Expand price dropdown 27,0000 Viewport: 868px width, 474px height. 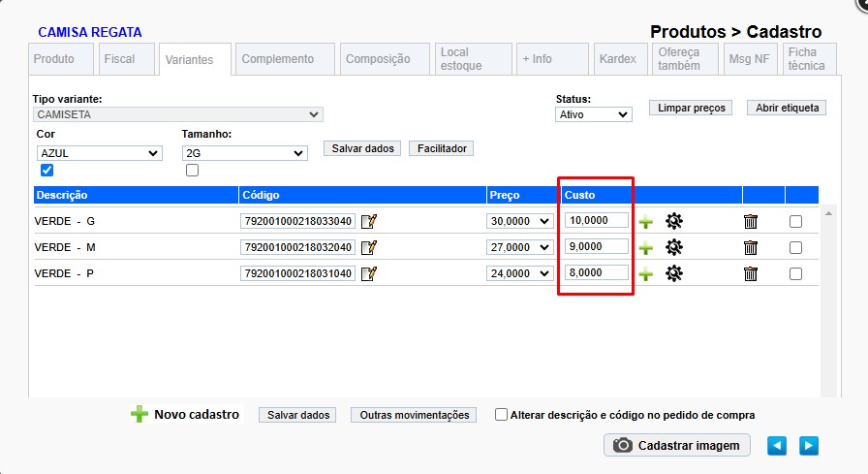[x=520, y=247]
